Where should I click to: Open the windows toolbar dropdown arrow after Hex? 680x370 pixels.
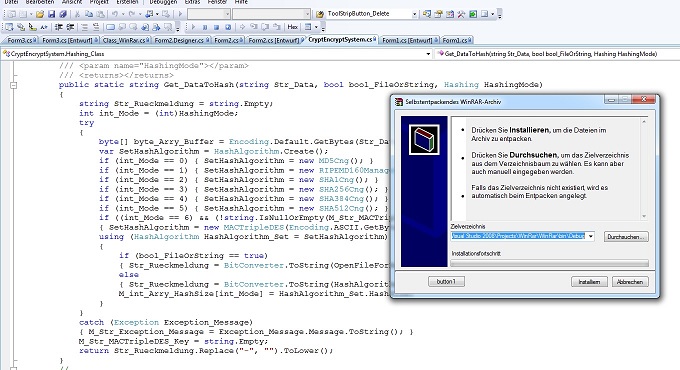click(316, 27)
